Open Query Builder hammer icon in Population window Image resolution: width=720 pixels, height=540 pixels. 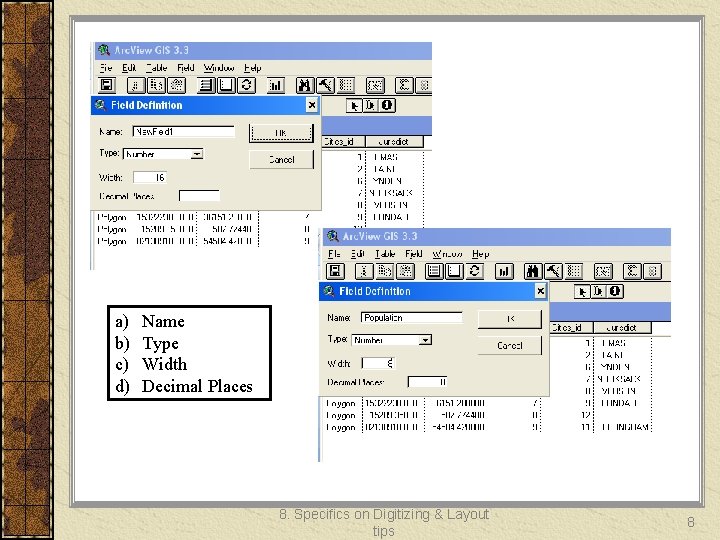(x=553, y=271)
